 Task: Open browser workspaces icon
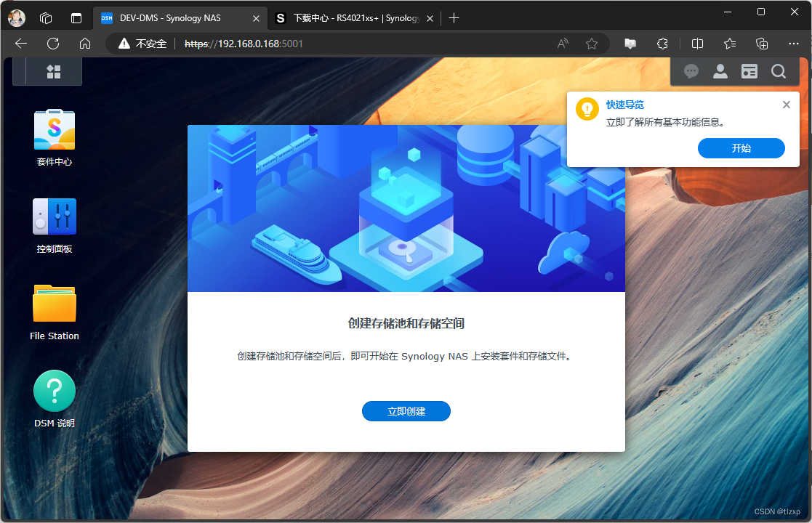pos(46,18)
